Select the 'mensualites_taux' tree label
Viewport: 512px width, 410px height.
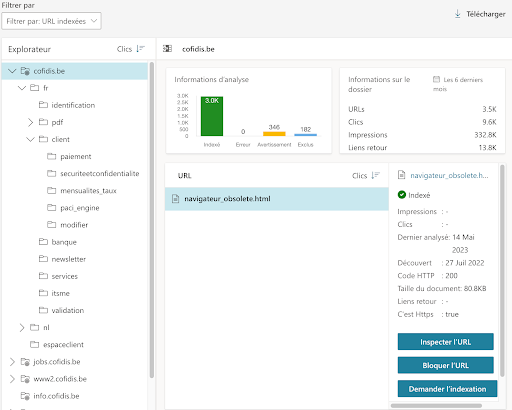pos(88,191)
